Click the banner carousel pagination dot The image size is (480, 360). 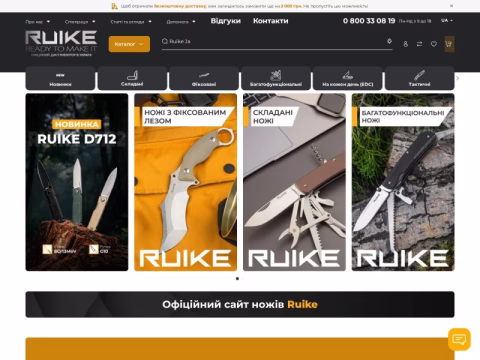click(237, 278)
